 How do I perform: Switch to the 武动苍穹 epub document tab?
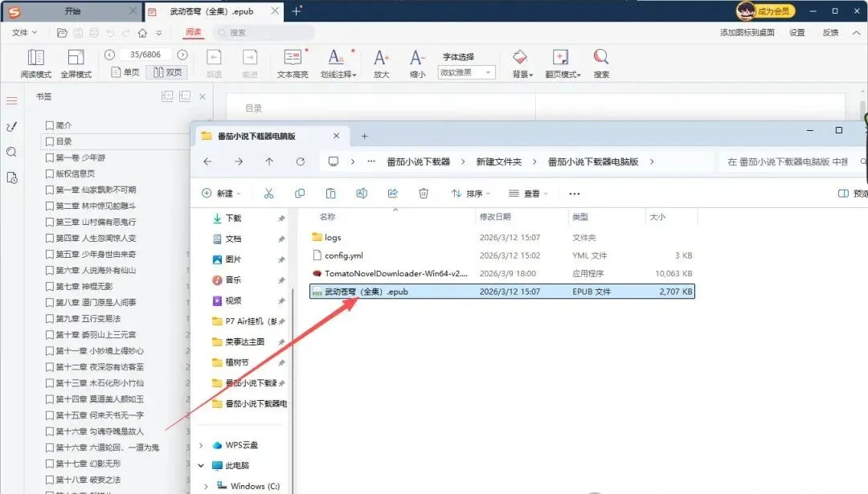pos(213,11)
